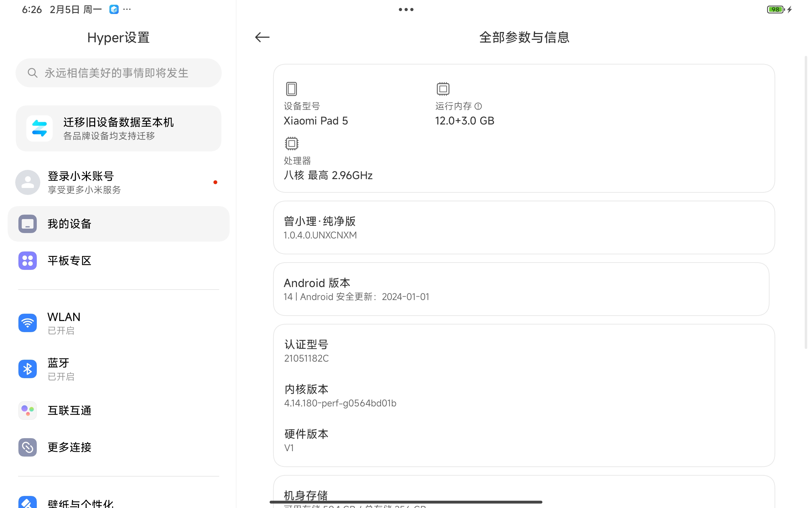Viewport: 812px width, 508px height.
Task: Click the wallpaper personalization icon
Action: coord(28,502)
